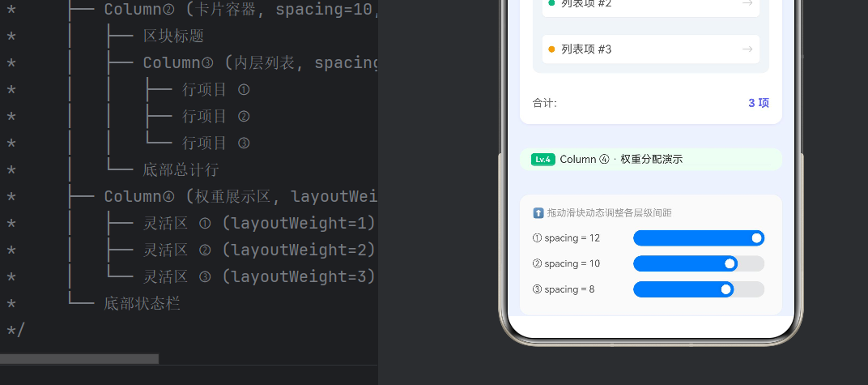The width and height of the screenshot is (868, 385).
Task: Click Column② (卡片容器 comment line
Action: tap(240, 10)
